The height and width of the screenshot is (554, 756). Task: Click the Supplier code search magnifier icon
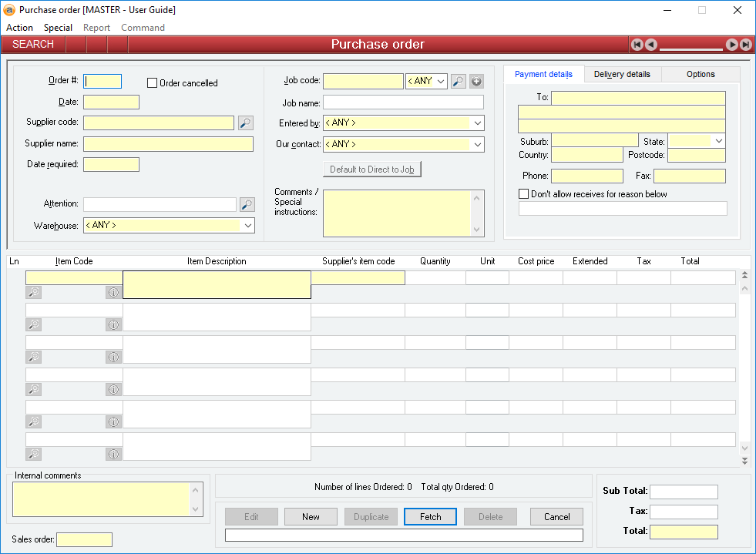[x=245, y=123]
